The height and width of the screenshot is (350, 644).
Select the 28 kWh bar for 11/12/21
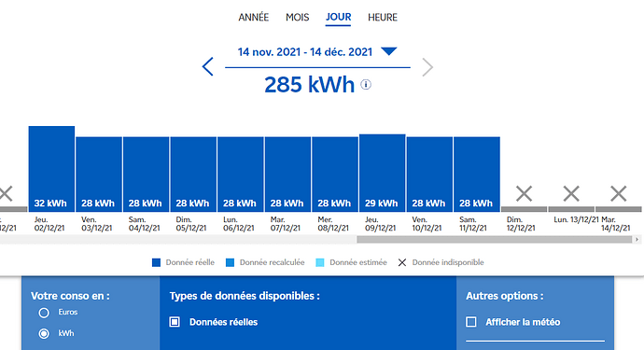pyautogui.click(x=476, y=175)
